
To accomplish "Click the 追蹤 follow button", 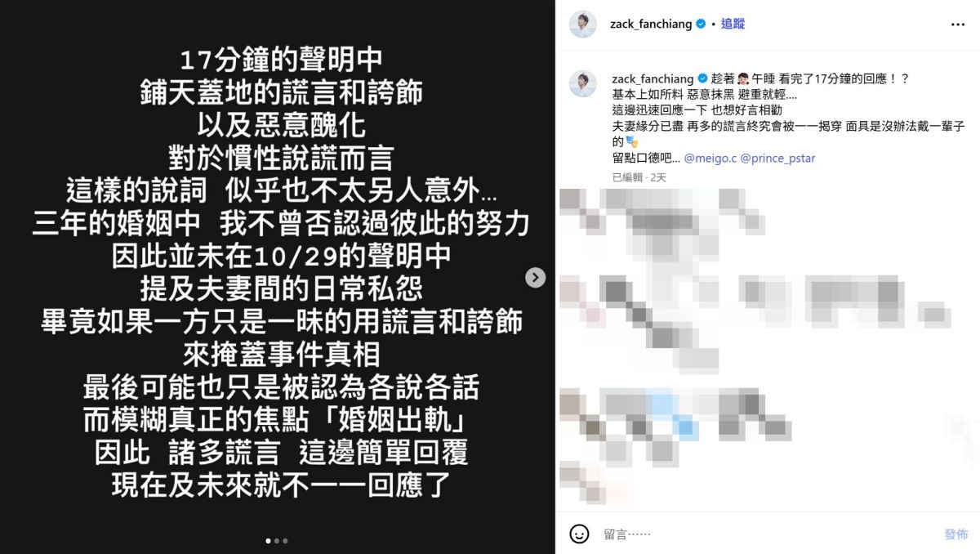I will [733, 25].
